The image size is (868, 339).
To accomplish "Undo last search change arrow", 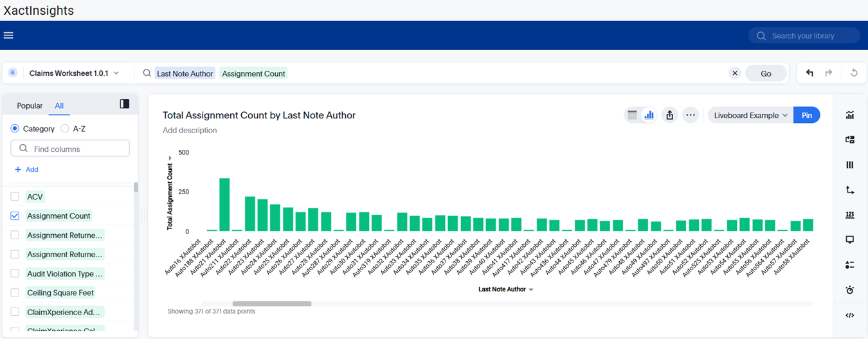I will (x=809, y=73).
